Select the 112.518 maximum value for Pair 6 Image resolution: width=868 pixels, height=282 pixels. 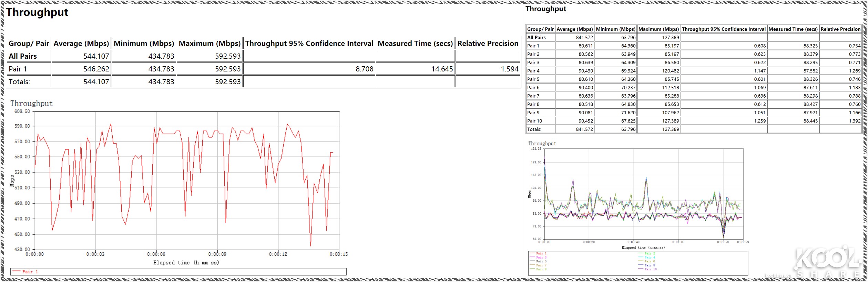point(670,88)
